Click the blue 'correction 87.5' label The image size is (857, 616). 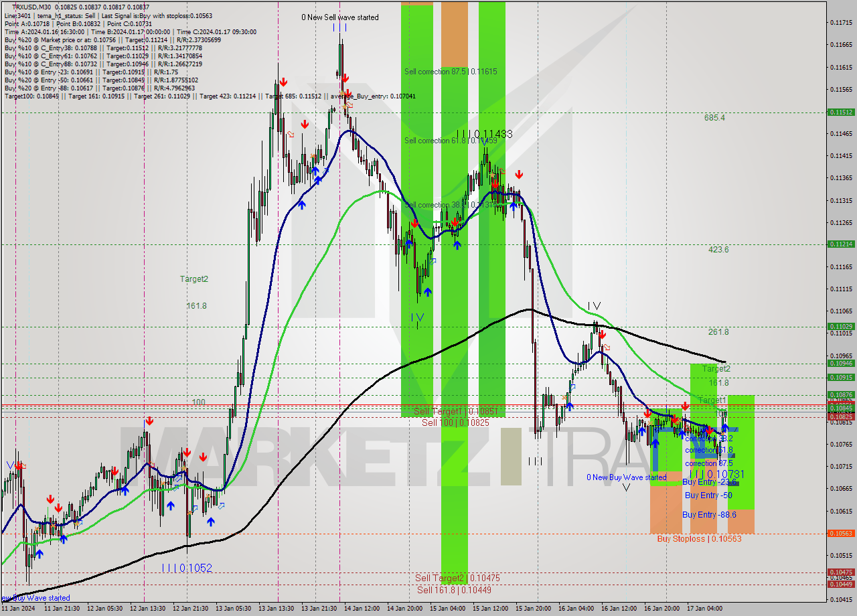click(708, 463)
